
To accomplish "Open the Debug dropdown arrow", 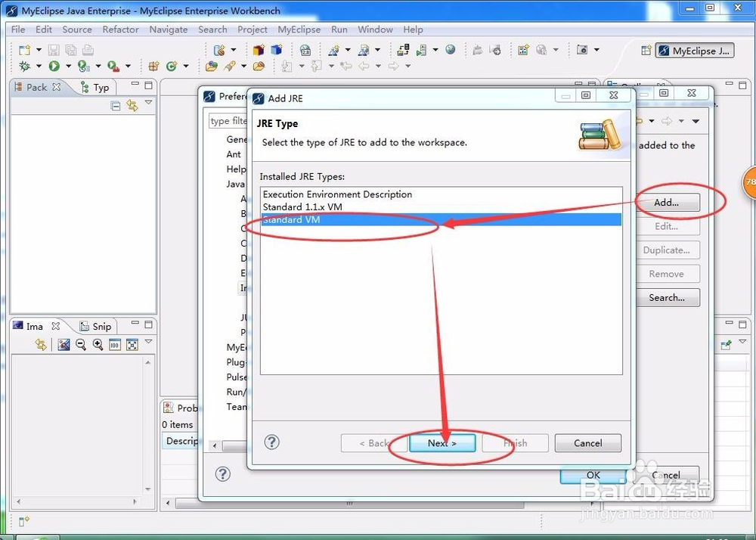I will (39, 66).
